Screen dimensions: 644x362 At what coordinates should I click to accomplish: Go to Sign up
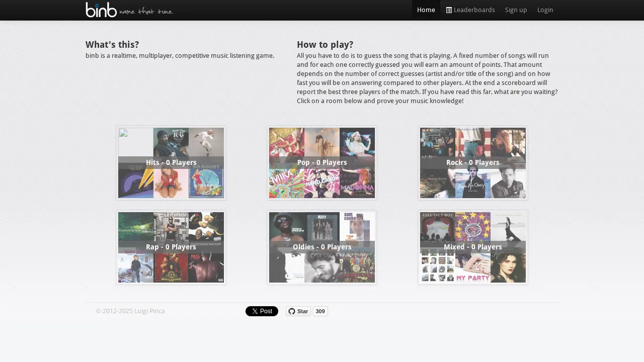[516, 10]
